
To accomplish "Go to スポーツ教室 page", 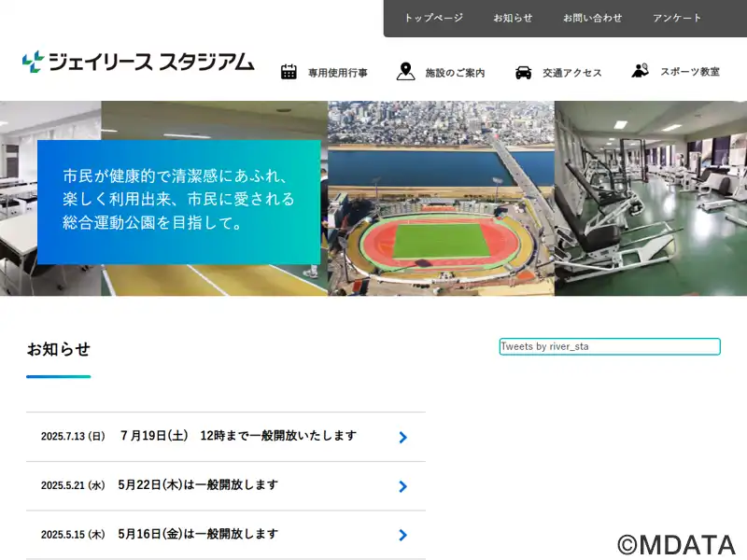I will [x=690, y=72].
